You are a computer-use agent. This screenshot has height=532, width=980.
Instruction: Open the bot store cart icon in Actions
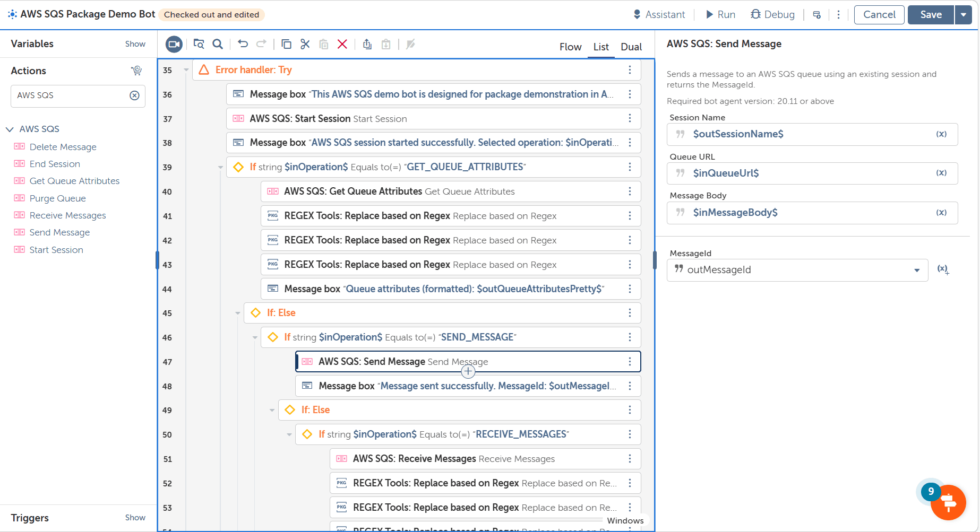coord(136,71)
